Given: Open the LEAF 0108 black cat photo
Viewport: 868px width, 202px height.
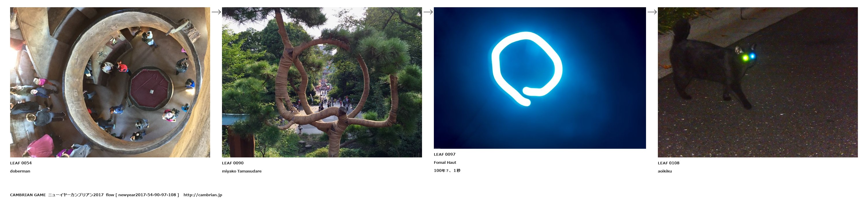Looking at the screenshot, I should [x=758, y=82].
